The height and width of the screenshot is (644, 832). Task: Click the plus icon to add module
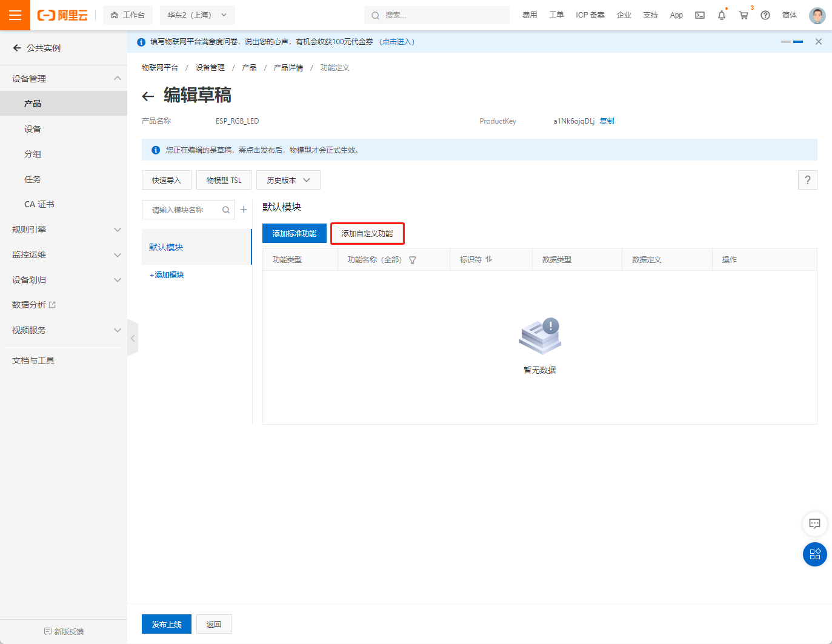(x=244, y=210)
